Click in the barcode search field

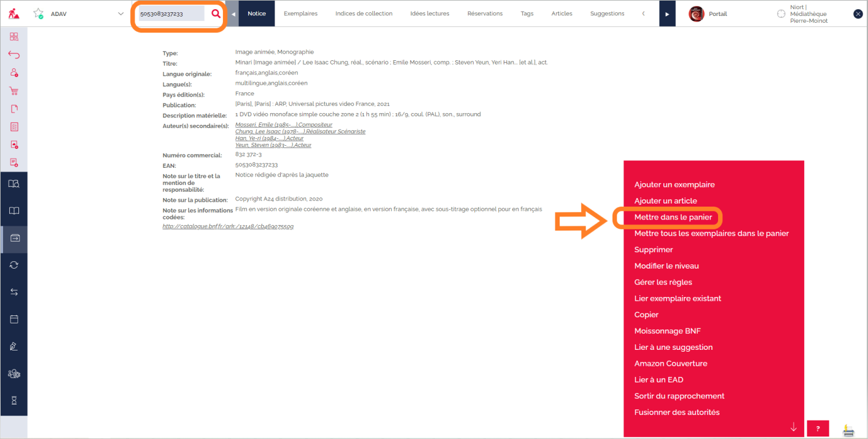(171, 14)
